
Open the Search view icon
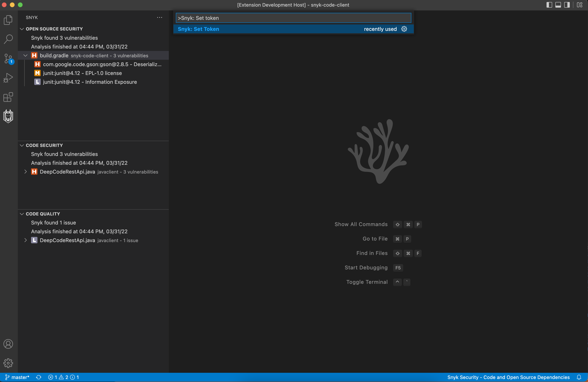click(8, 39)
